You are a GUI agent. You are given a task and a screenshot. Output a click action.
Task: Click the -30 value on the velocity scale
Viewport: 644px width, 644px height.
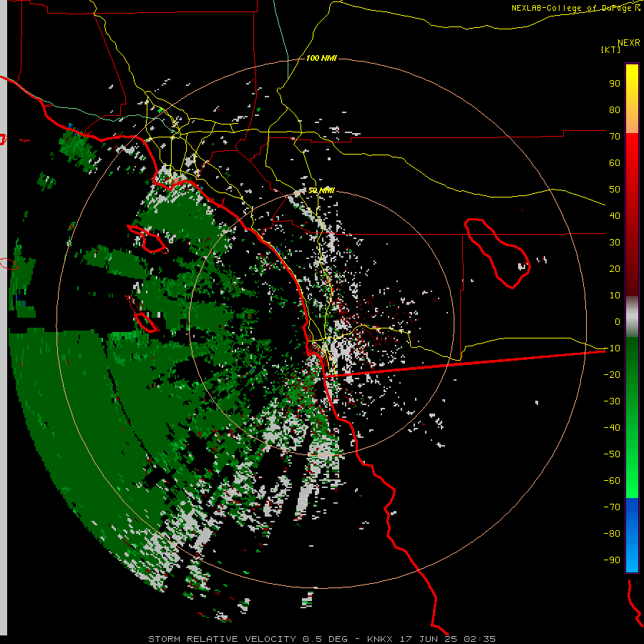(x=612, y=401)
